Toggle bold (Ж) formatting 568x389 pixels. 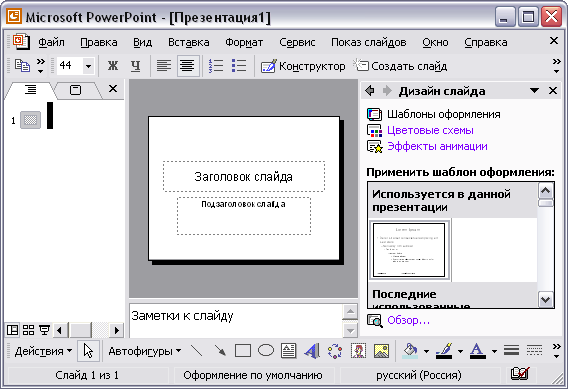click(113, 66)
